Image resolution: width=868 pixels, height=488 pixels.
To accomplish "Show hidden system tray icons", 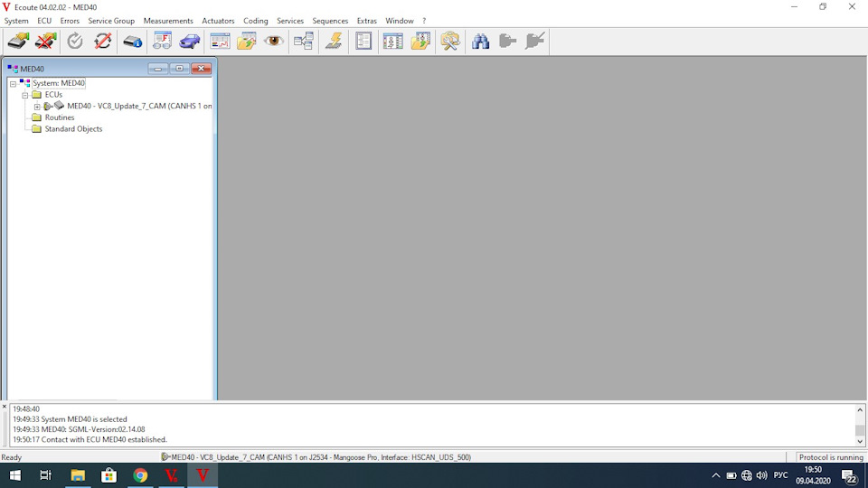I will 716,475.
